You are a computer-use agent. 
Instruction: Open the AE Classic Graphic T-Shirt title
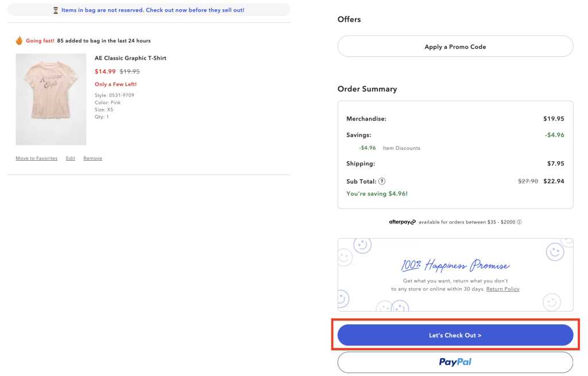[x=130, y=58]
